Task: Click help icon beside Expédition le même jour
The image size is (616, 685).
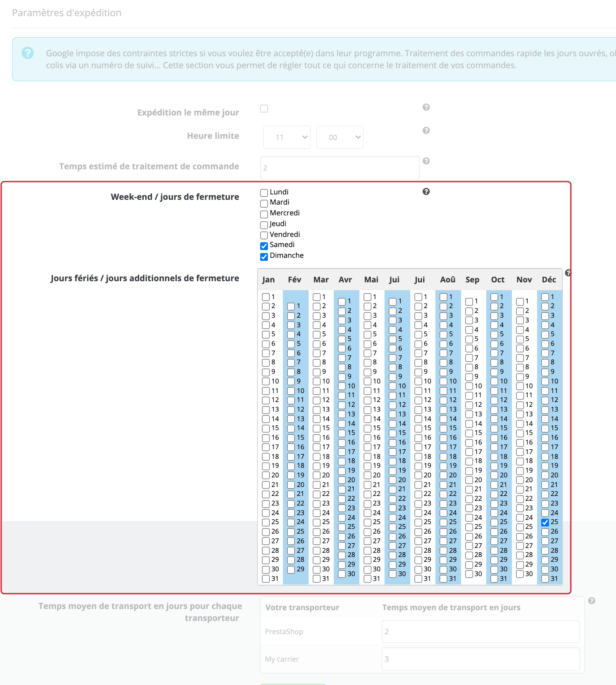Action: [x=426, y=107]
